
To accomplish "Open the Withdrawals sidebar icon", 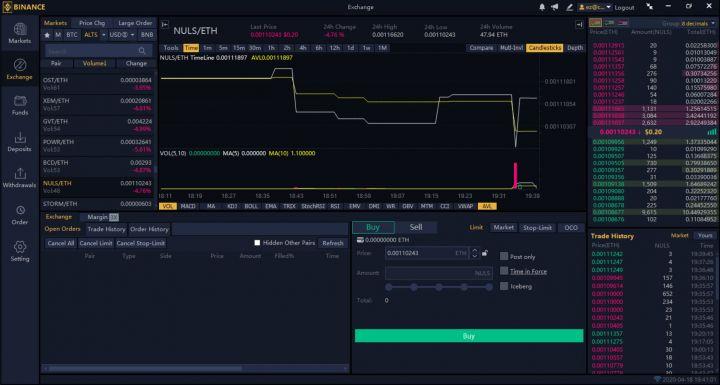I will pos(20,174).
